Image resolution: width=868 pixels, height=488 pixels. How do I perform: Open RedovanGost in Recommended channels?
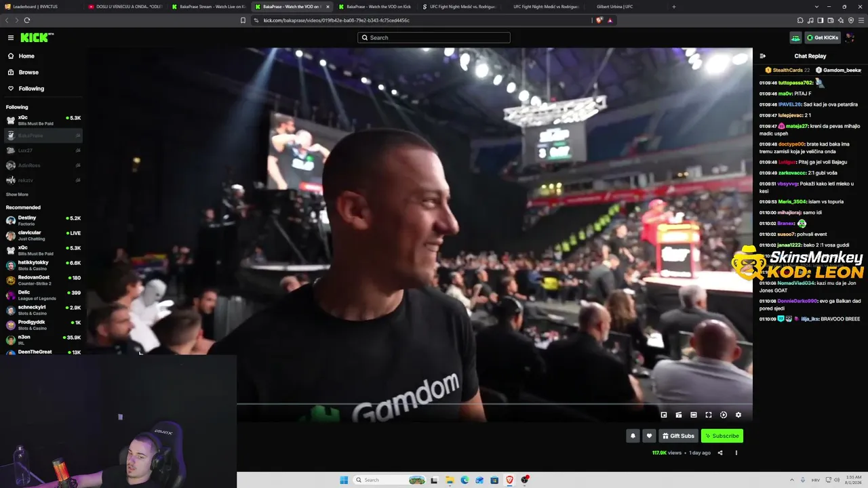[x=43, y=280]
